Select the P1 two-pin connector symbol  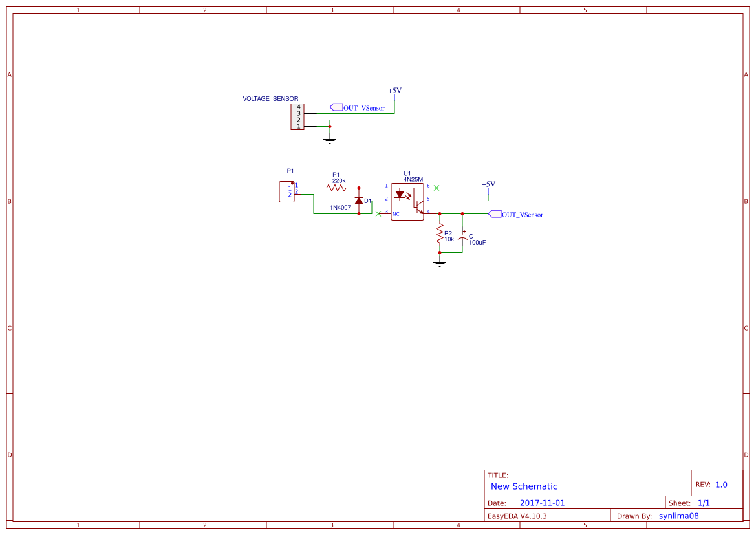tap(287, 191)
